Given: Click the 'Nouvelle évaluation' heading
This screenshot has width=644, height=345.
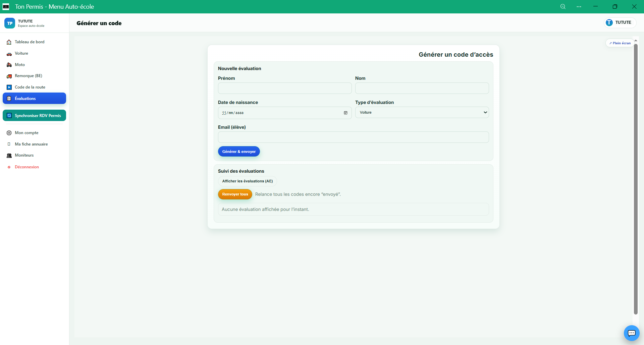Looking at the screenshot, I should coord(239,68).
